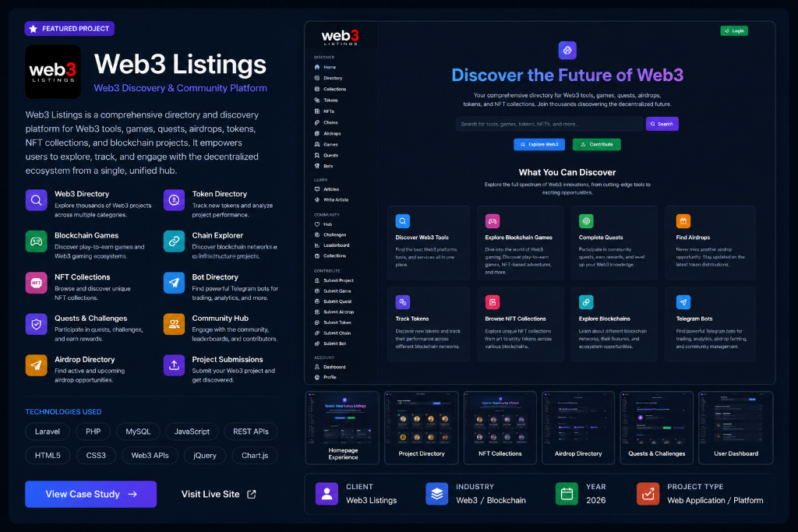The width and height of the screenshot is (798, 532).
Task: Click the Find Airdrops gift icon
Action: 683,221
